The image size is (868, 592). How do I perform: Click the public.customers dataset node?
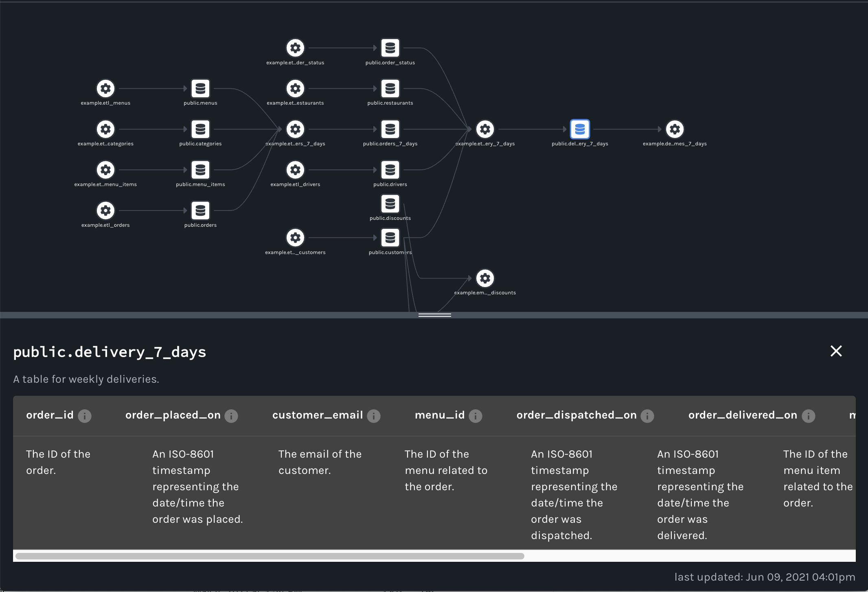390,238
